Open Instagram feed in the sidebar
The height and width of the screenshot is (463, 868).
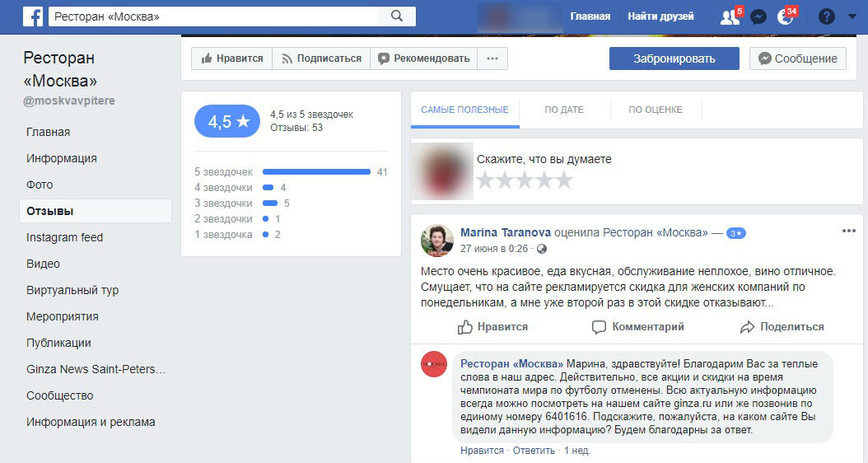pyautogui.click(x=65, y=237)
